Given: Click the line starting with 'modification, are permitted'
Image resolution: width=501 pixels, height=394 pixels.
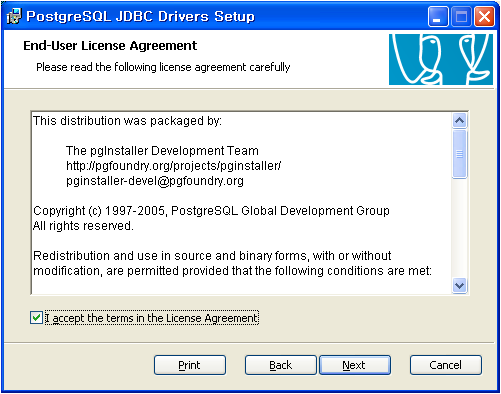Looking at the screenshot, I should click(x=232, y=271).
